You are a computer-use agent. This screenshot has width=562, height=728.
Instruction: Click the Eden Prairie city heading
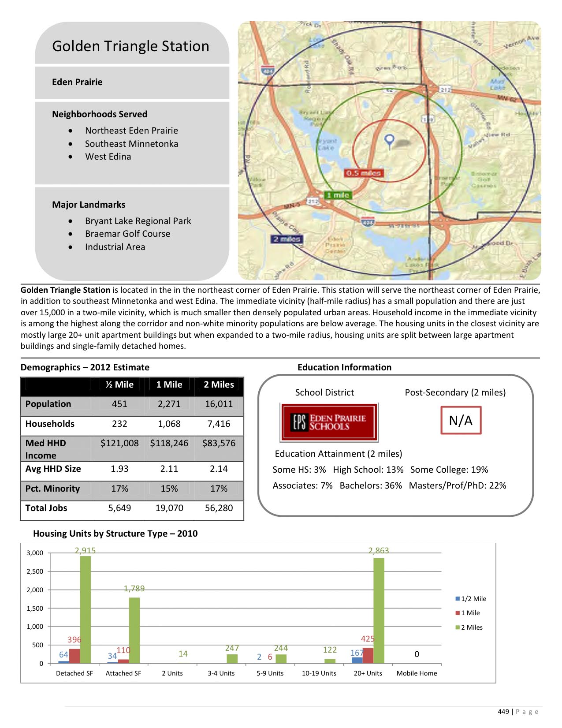click(x=77, y=82)
